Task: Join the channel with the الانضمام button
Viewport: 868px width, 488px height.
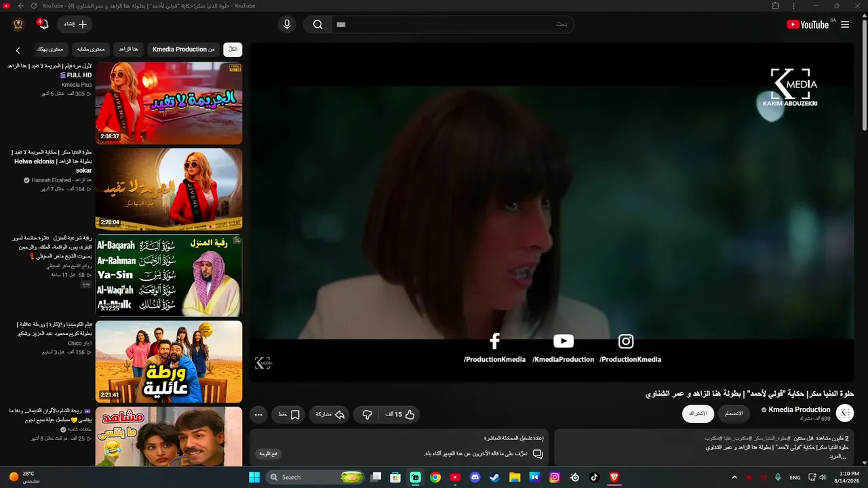Action: 734,413
